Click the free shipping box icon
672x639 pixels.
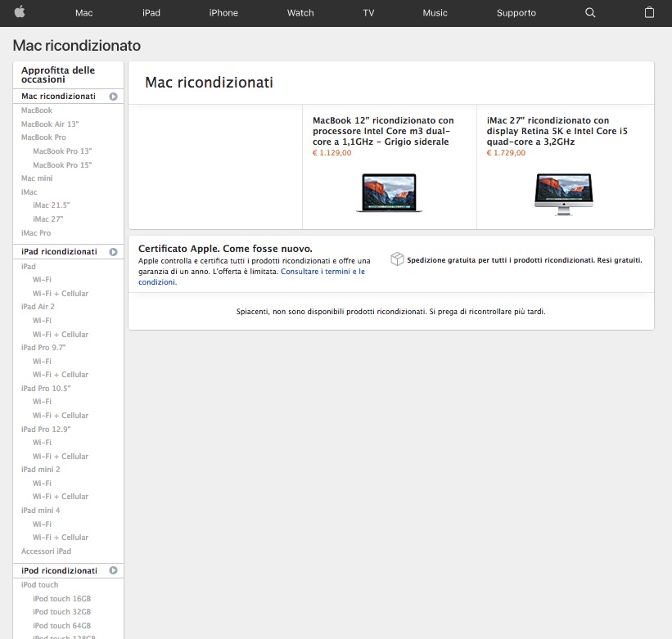click(397, 259)
